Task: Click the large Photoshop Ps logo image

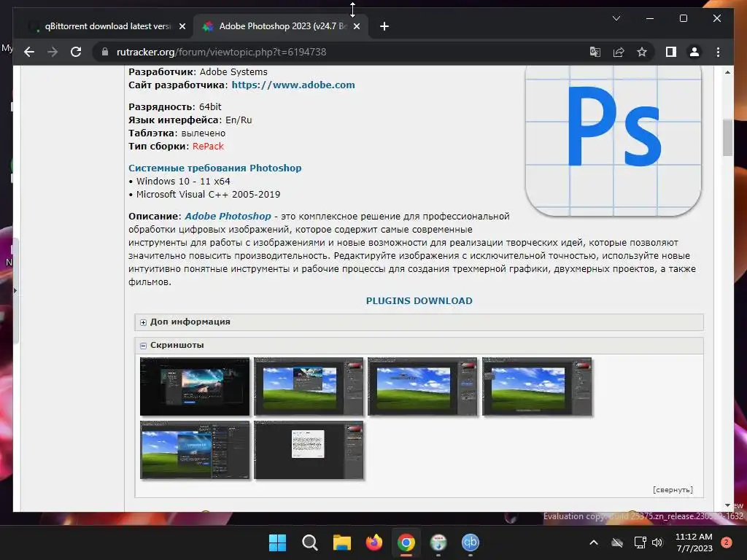Action: [x=613, y=141]
